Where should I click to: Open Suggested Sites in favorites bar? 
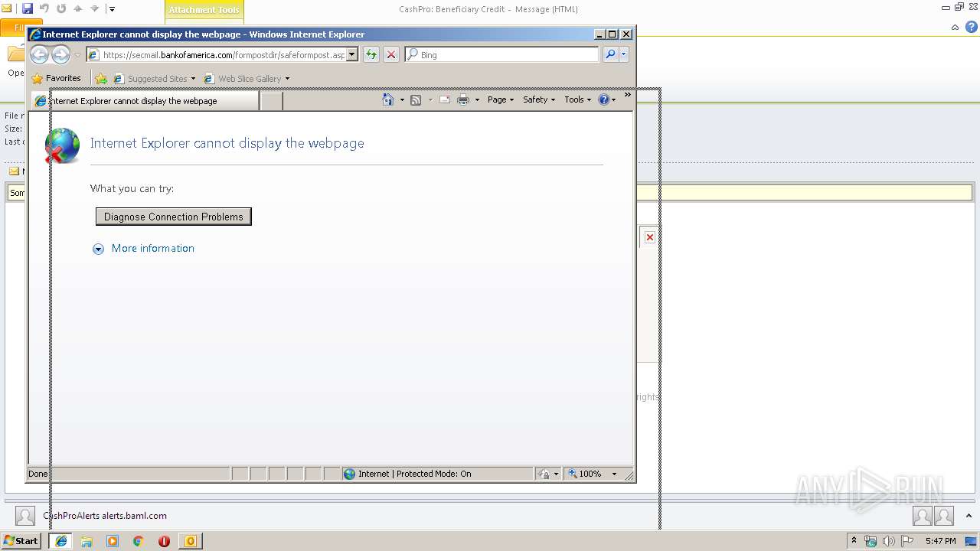point(154,79)
